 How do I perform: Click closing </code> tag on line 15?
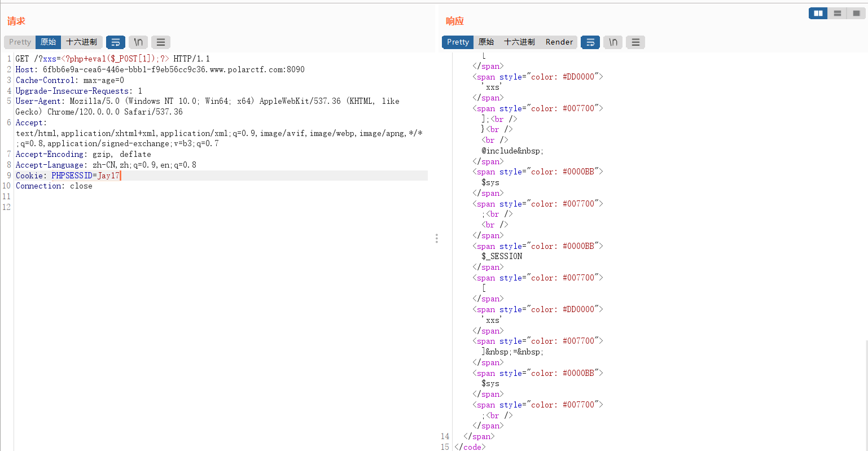(470, 447)
